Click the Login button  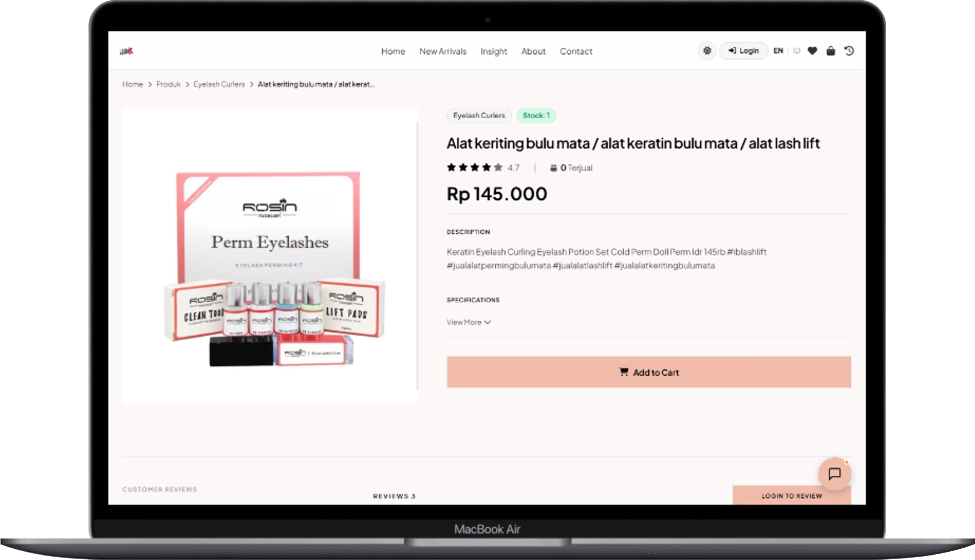click(743, 51)
